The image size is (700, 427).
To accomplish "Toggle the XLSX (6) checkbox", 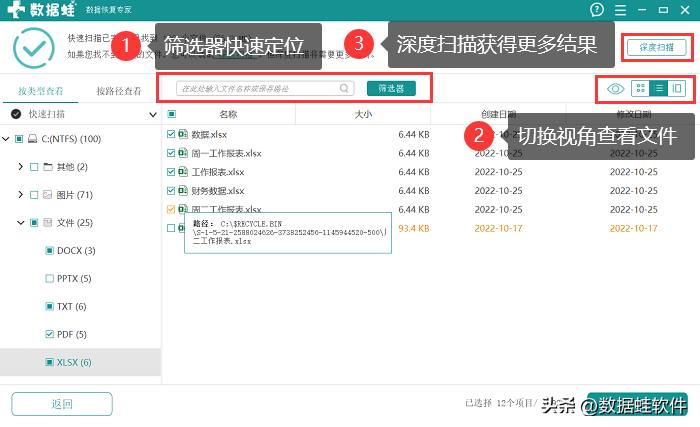I will pos(50,362).
